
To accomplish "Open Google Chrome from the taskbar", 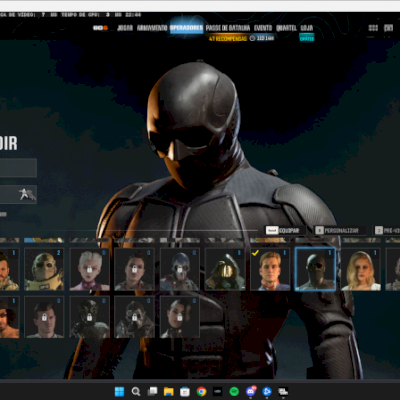I will point(201,391).
